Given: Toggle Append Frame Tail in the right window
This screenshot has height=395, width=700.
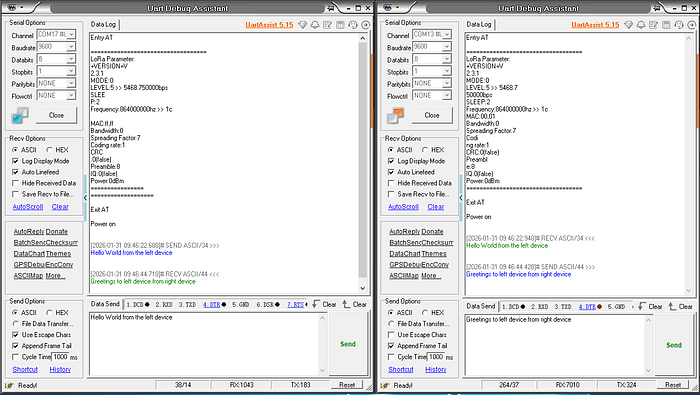Looking at the screenshot, I should pyautogui.click(x=391, y=346).
